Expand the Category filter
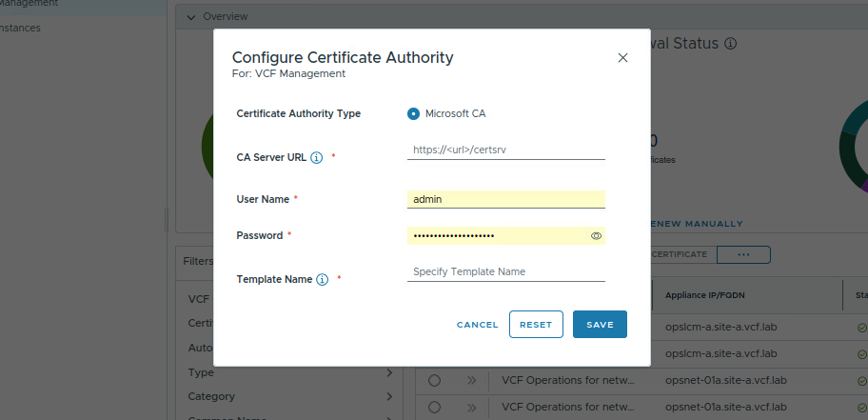This screenshot has height=420, width=868. tap(389, 396)
